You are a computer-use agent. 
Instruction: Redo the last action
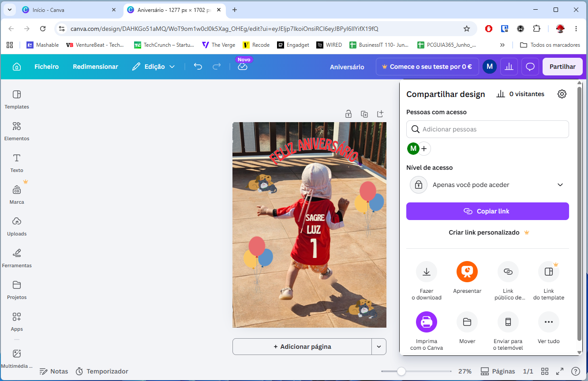coord(217,67)
